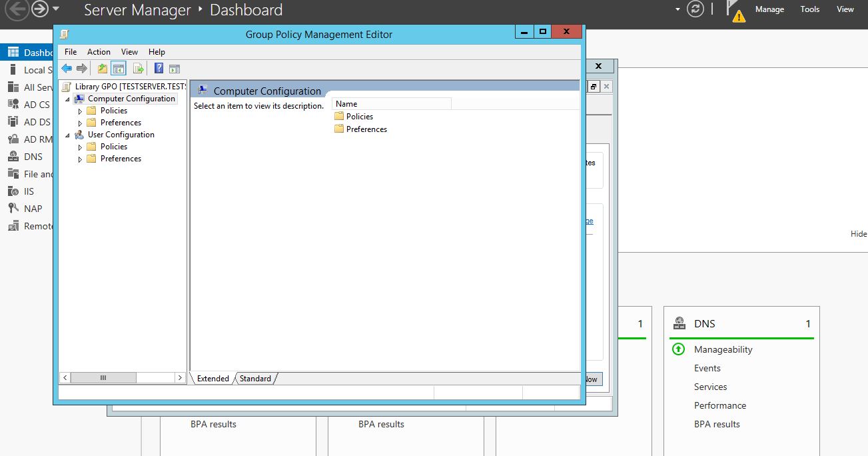Refresh Server Manager with the circular arrows icon

pos(695,9)
